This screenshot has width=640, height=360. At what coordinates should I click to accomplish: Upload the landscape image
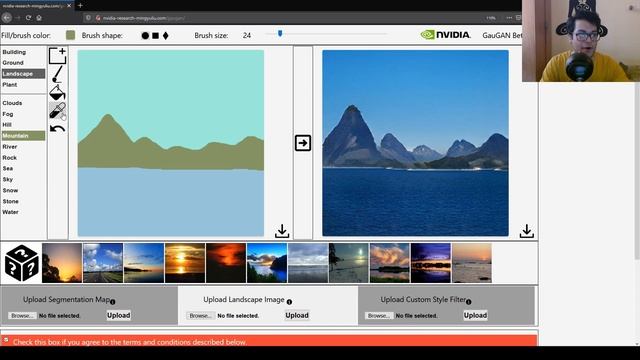297,315
